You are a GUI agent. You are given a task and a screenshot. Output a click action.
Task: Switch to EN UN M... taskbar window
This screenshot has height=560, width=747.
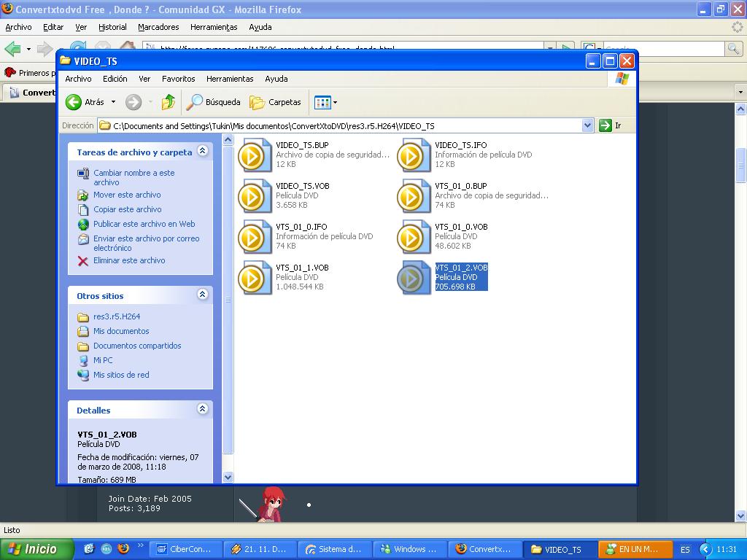tap(635, 549)
